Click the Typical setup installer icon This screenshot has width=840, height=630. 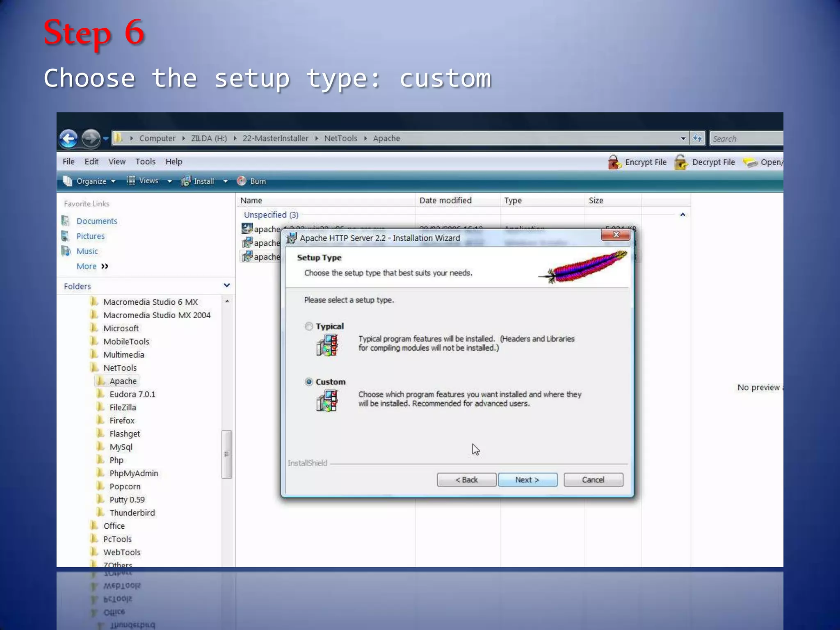point(327,345)
